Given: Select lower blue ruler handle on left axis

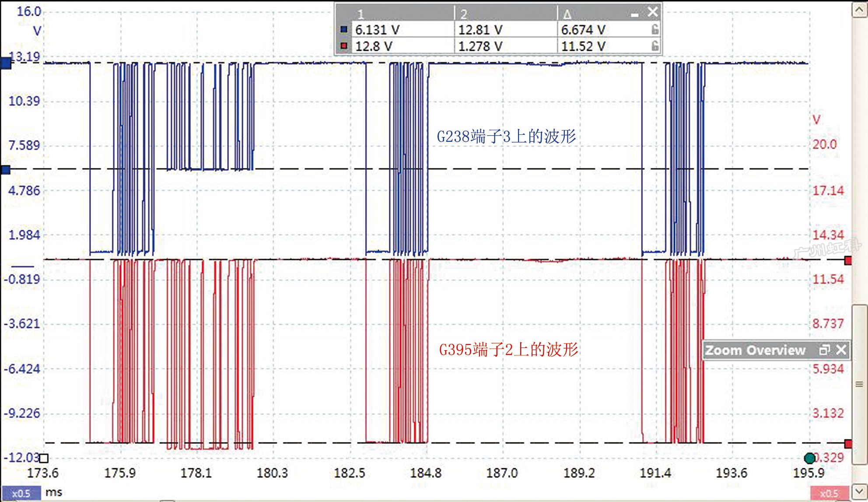Looking at the screenshot, I should 6,169.
